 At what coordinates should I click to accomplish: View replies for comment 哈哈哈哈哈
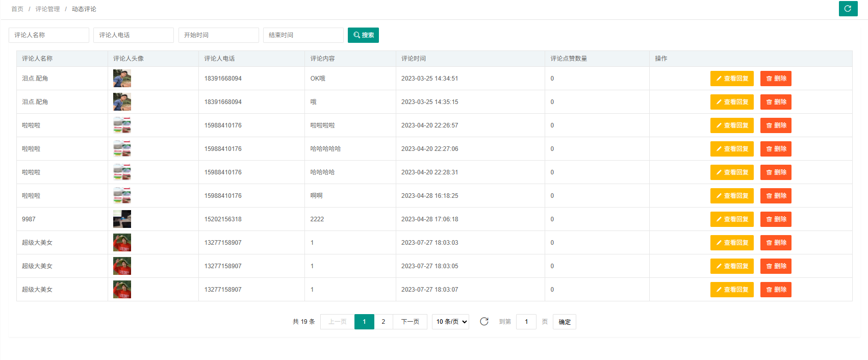click(731, 149)
